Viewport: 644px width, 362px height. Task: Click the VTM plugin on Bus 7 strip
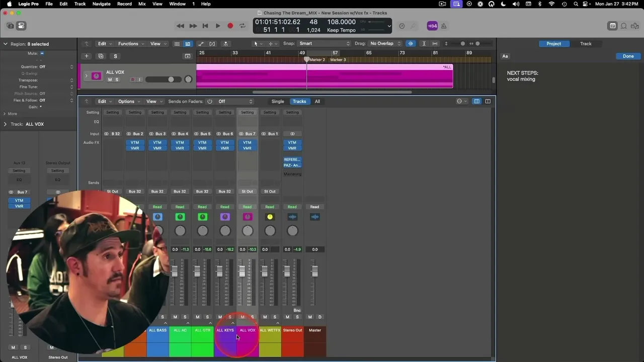point(247,143)
